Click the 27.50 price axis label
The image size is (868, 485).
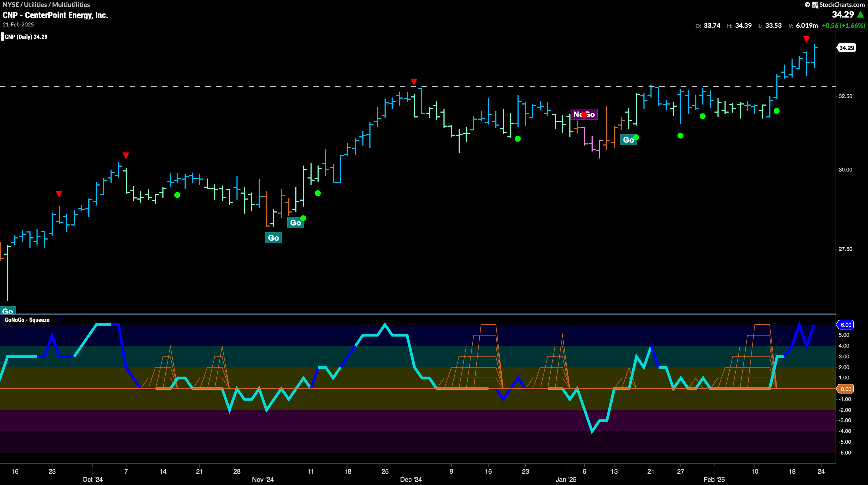845,249
